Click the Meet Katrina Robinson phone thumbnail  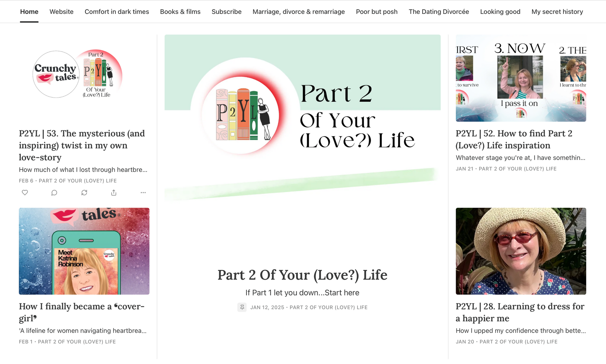click(x=84, y=251)
